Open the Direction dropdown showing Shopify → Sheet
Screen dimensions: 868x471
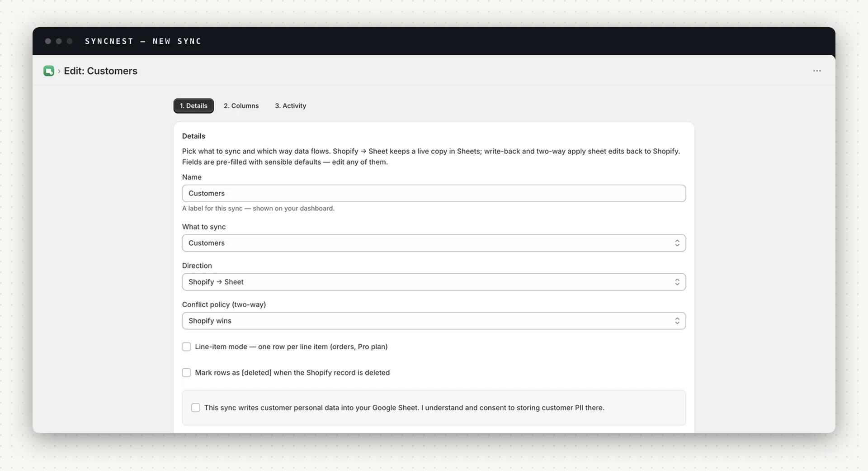(x=434, y=282)
